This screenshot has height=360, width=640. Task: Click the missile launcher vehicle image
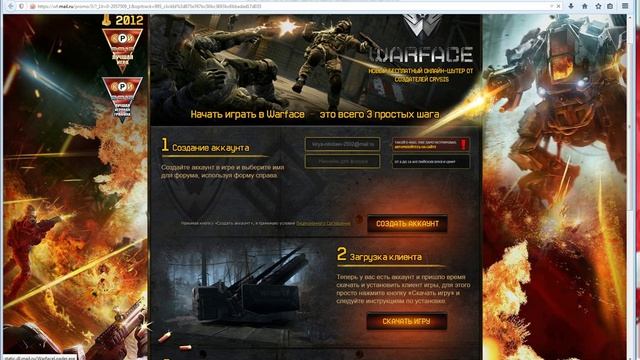tap(250, 286)
